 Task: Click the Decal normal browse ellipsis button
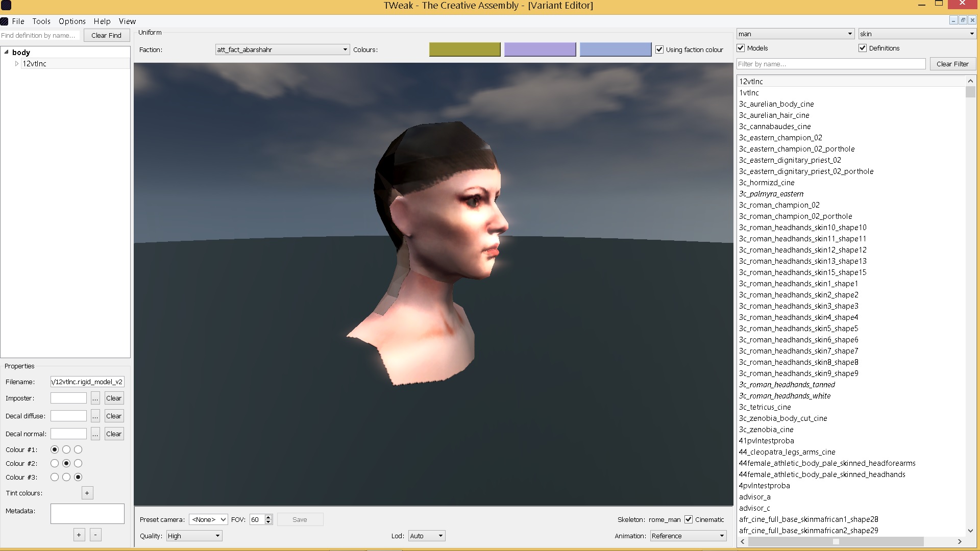(x=95, y=434)
